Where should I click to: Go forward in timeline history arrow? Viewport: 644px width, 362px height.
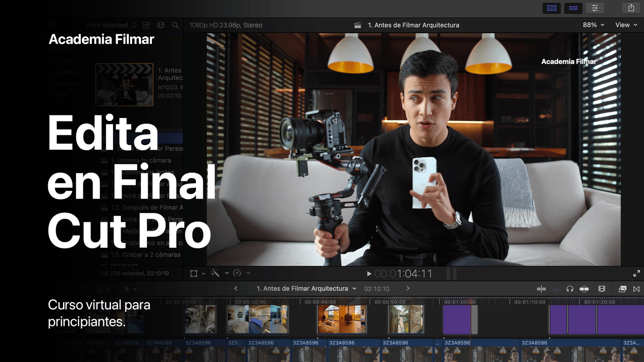click(408, 289)
